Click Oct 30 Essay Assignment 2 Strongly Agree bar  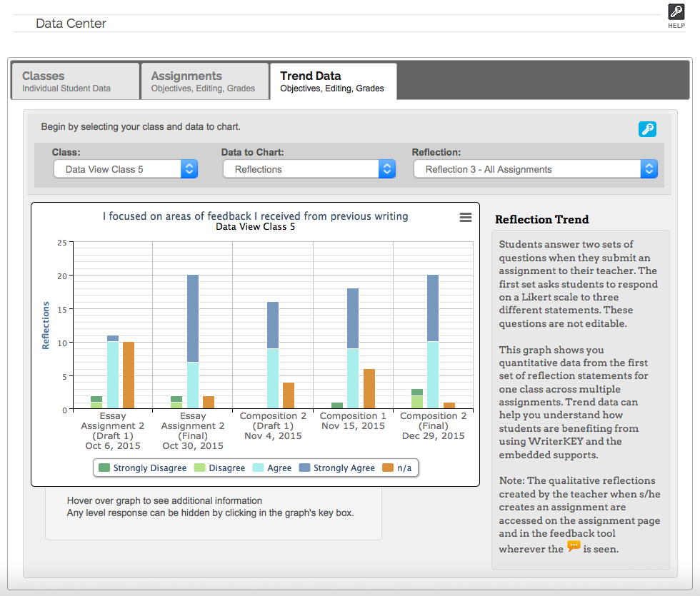click(193, 318)
